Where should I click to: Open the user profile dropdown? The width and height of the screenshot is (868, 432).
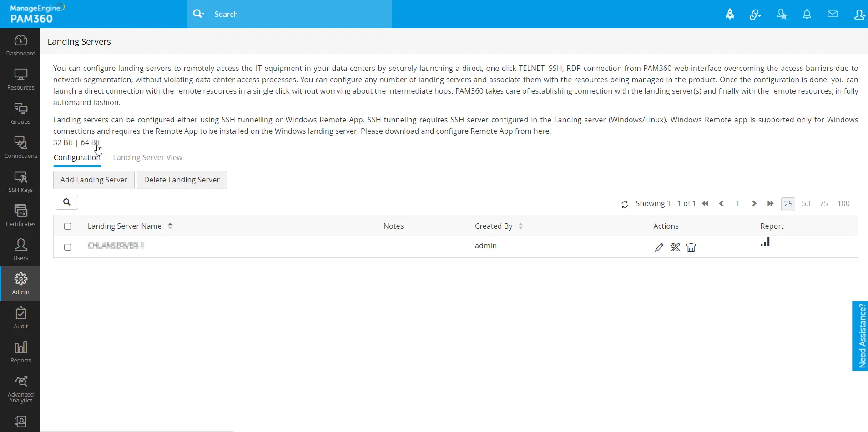pos(859,14)
